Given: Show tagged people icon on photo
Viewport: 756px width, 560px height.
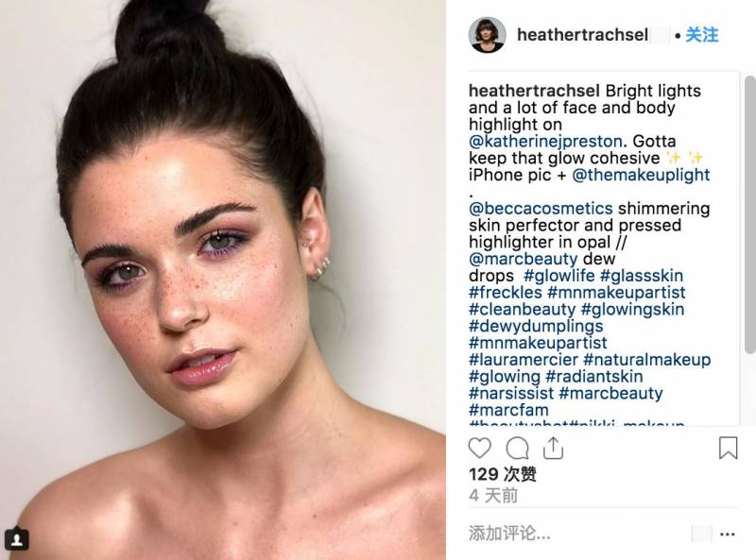Looking at the screenshot, I should pyautogui.click(x=17, y=539).
